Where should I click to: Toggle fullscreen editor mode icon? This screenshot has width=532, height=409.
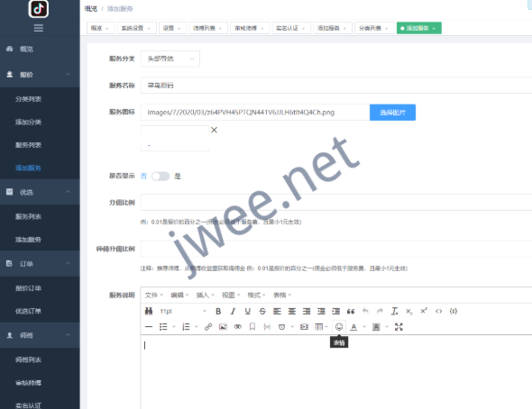(399, 327)
